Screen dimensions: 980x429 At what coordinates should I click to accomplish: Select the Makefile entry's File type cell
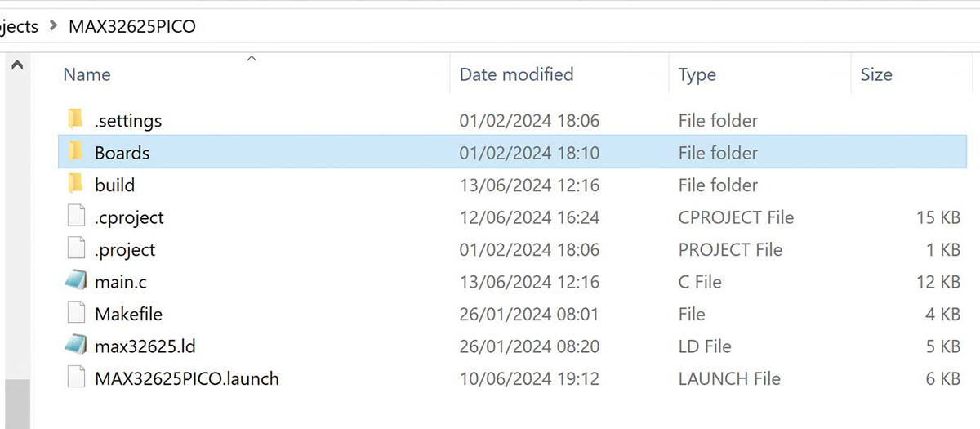[691, 315]
